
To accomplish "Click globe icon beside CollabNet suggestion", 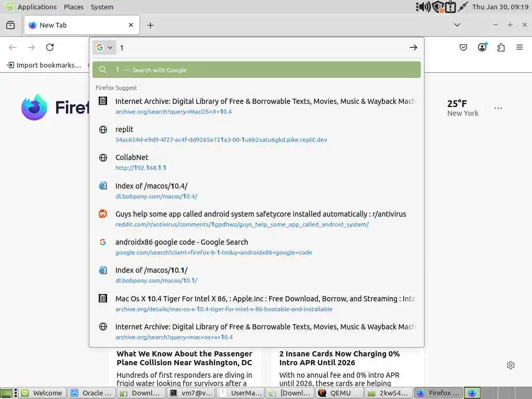I will click(103, 157).
